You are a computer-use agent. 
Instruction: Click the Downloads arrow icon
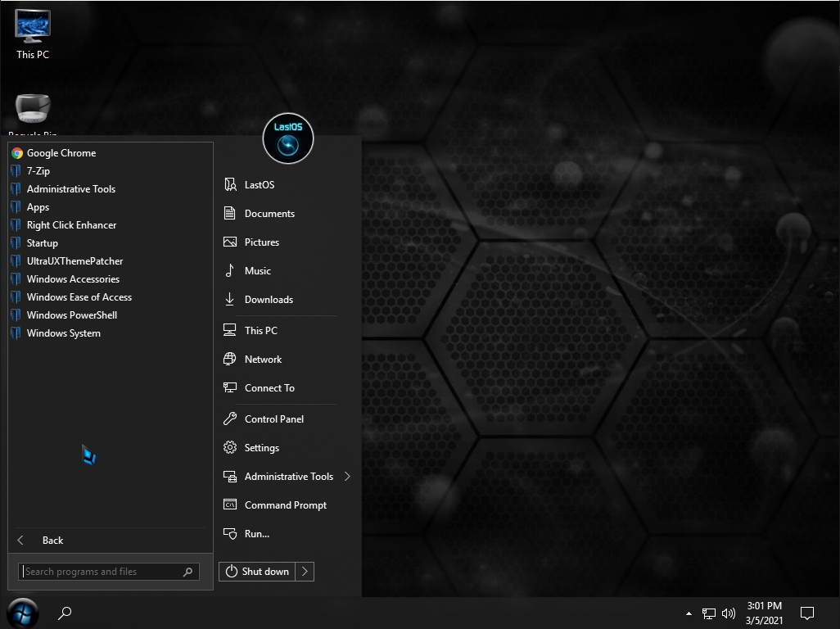[230, 300]
